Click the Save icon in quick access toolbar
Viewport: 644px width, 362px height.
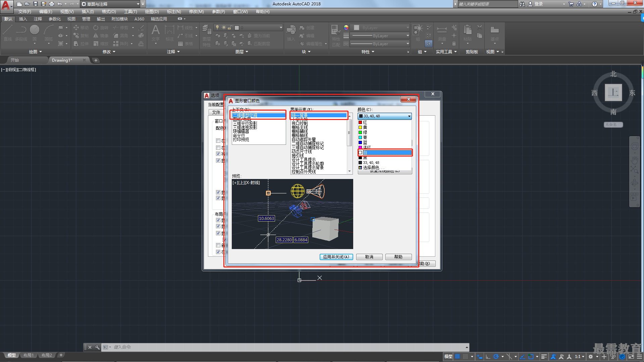pos(36,4)
